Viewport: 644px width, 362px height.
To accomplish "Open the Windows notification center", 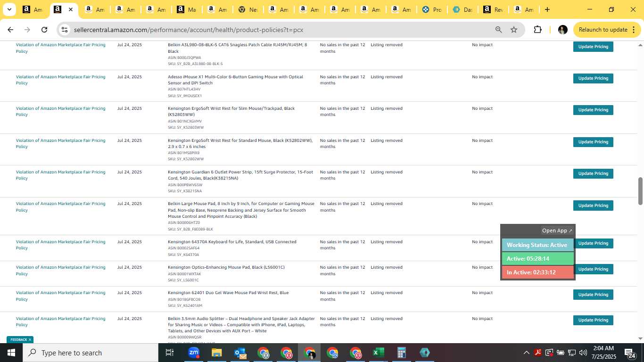I will (x=630, y=353).
